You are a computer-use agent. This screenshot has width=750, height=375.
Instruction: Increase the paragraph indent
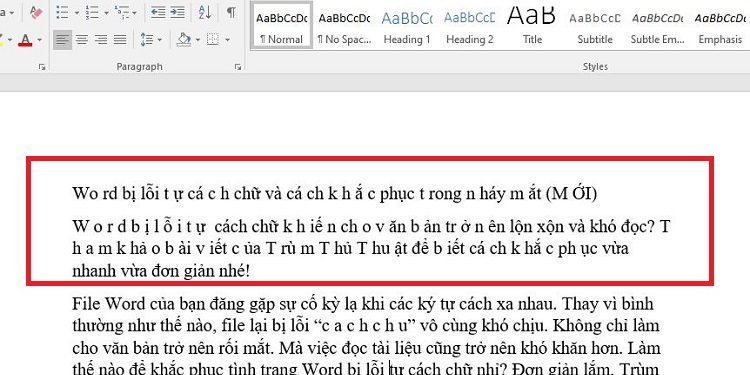[x=177, y=12]
